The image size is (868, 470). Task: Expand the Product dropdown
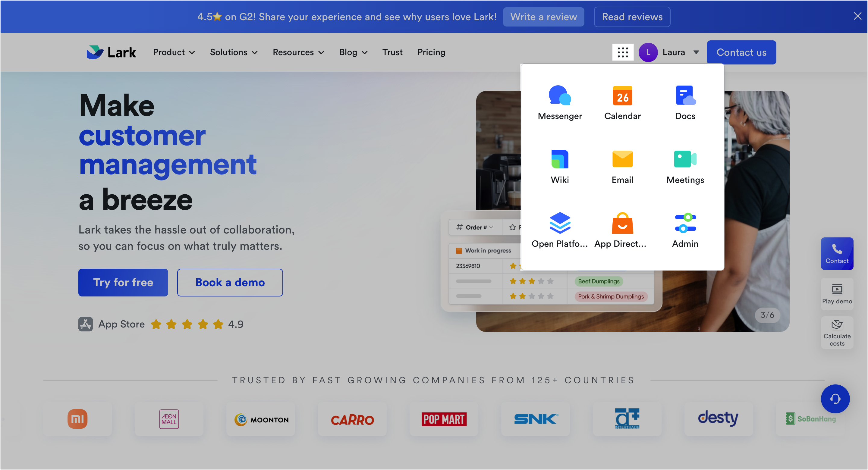(x=174, y=52)
